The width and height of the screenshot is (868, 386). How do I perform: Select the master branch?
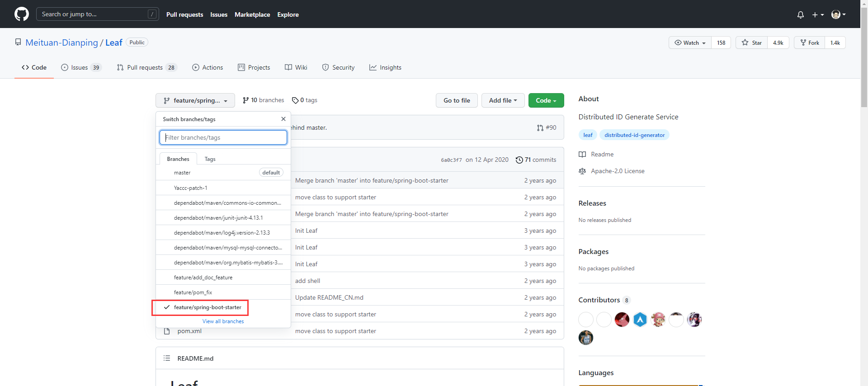(223, 173)
